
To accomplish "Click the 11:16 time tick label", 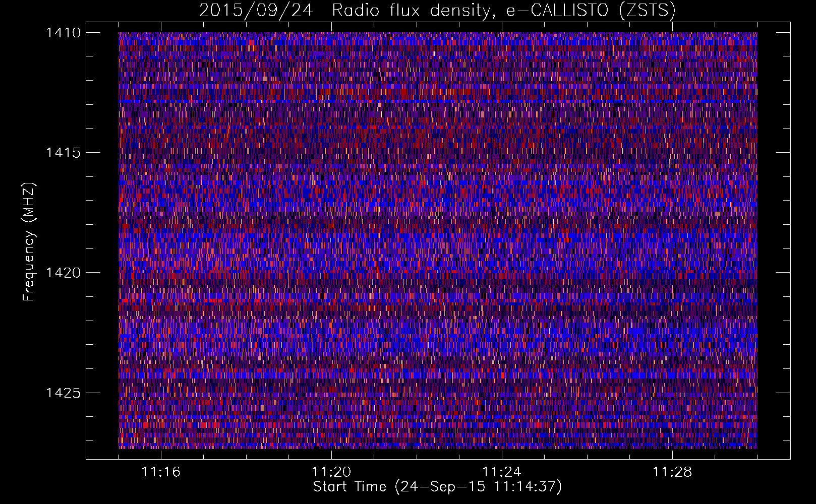I will click(x=161, y=472).
